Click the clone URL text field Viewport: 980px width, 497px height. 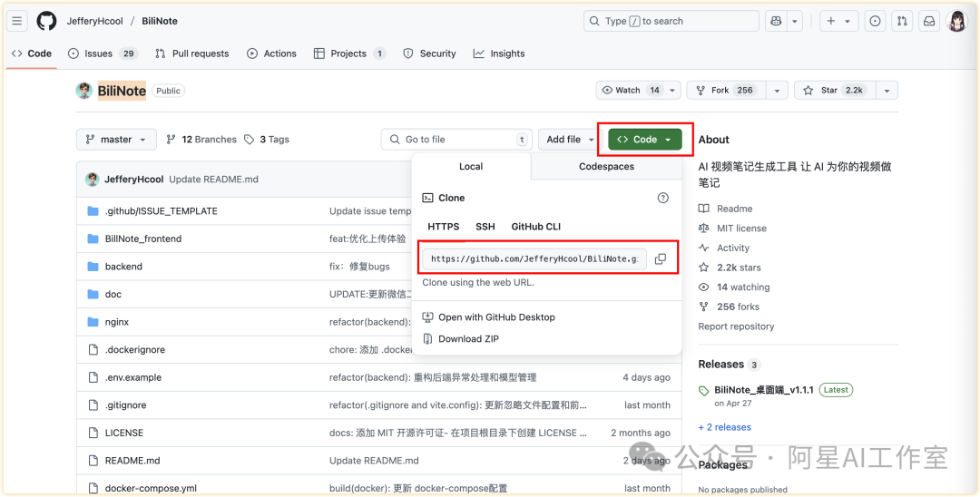pos(534,259)
